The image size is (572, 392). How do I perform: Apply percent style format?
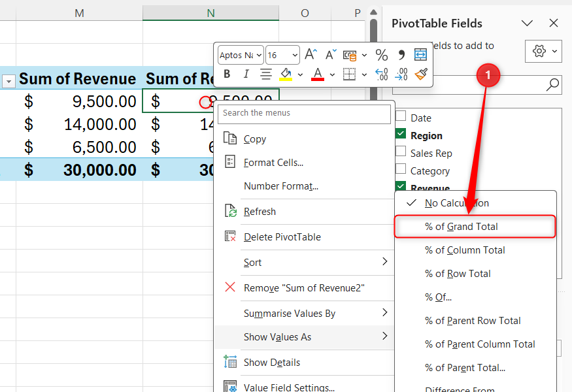click(x=382, y=55)
